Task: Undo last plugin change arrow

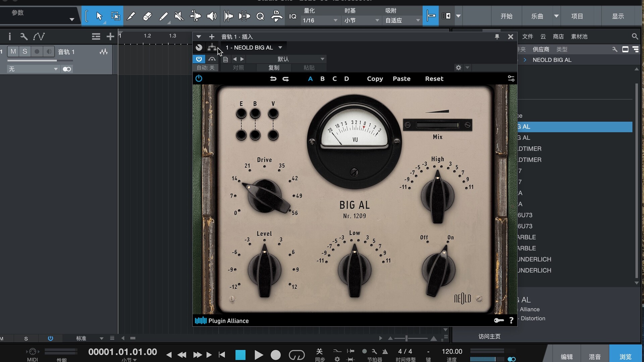Action: 273,79
